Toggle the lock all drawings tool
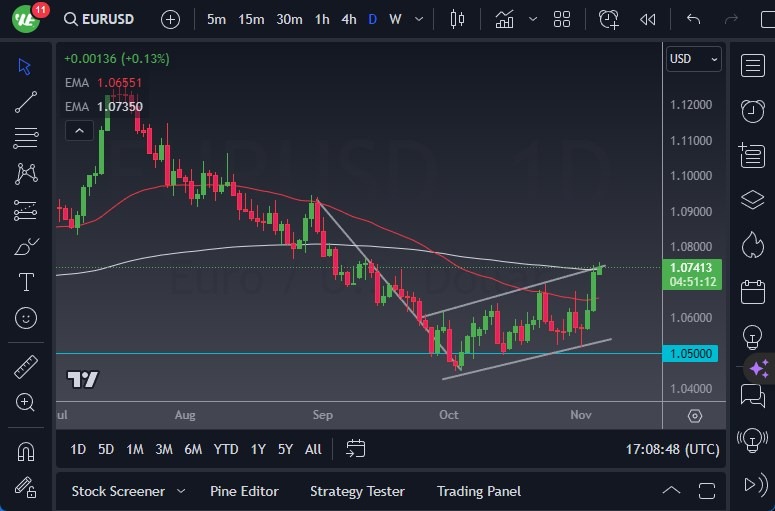 pyautogui.click(x=27, y=487)
